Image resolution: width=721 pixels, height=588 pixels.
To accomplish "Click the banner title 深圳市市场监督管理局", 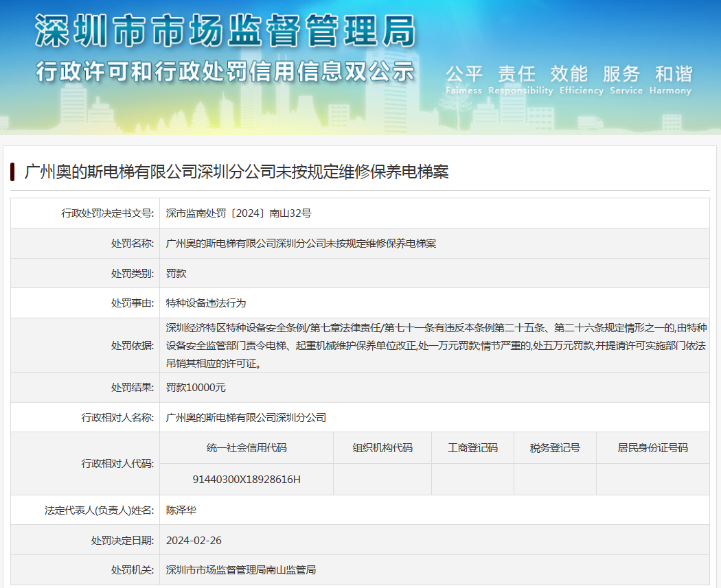I will coord(225,31).
